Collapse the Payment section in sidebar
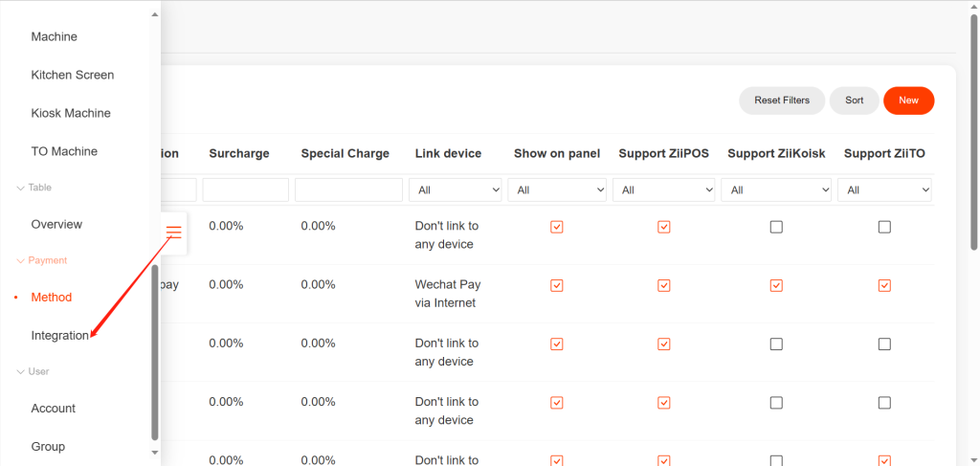This screenshot has height=466, width=980. pyautogui.click(x=21, y=260)
